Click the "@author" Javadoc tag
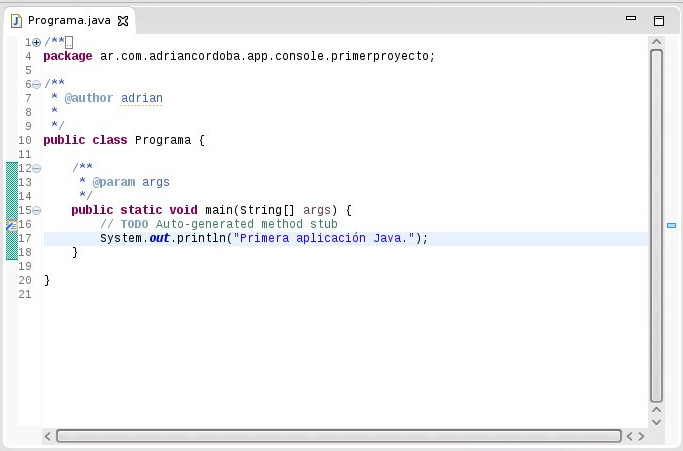 pyautogui.click(x=89, y=98)
